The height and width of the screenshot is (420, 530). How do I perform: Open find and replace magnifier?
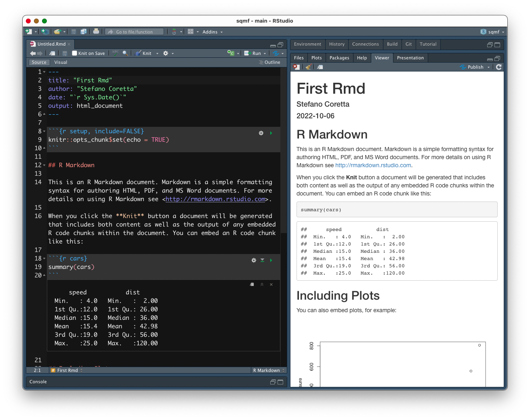tap(125, 53)
